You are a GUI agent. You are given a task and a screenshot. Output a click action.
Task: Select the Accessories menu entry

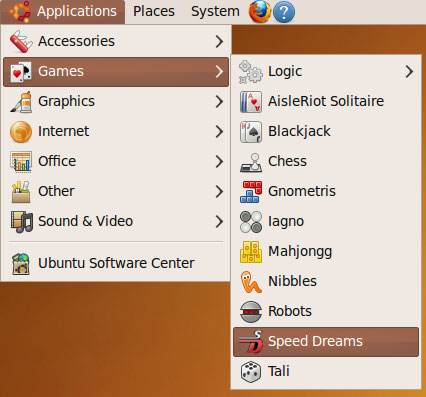coord(116,41)
